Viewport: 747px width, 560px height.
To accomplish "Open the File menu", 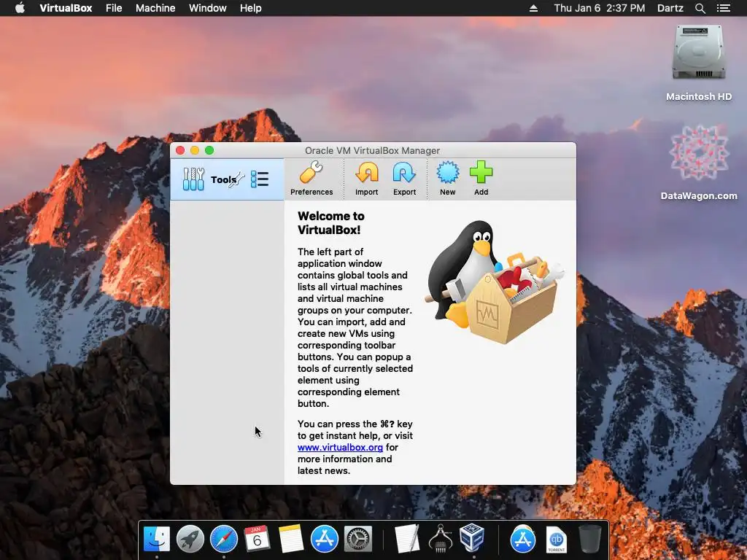I will point(114,8).
